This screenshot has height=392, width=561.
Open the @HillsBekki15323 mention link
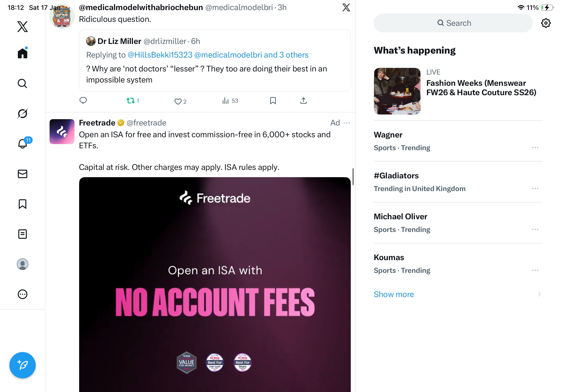[160, 55]
